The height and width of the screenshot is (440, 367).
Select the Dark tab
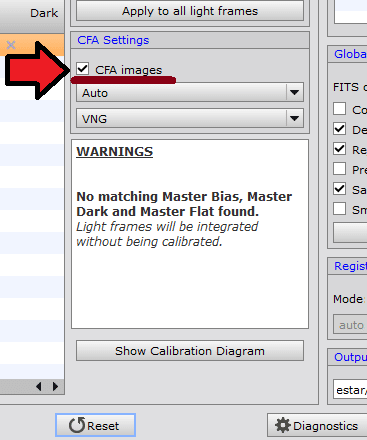click(x=44, y=13)
